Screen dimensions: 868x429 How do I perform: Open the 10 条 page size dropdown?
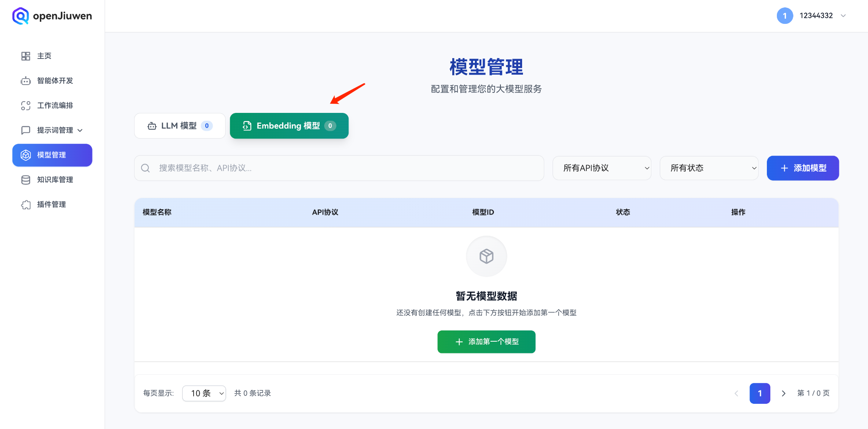(204, 393)
